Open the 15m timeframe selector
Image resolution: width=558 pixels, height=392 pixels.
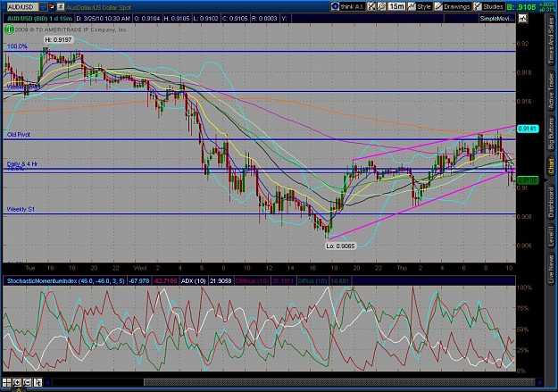(396, 6)
